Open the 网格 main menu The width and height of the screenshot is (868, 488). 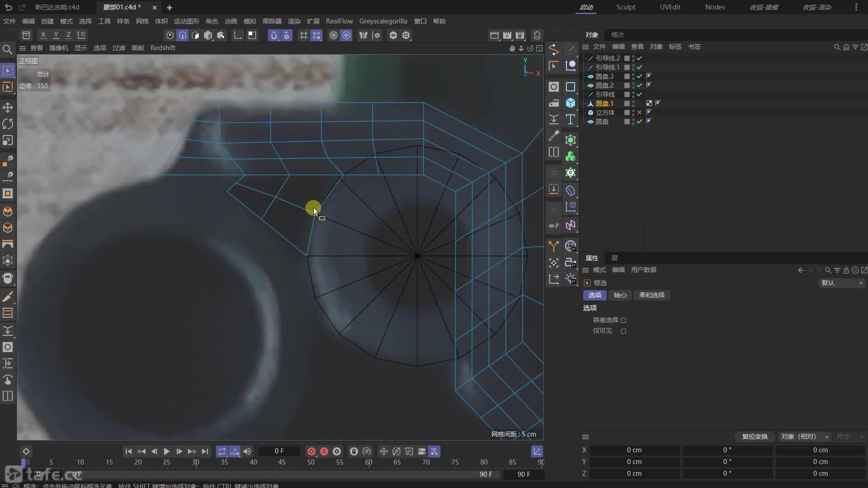(142, 21)
